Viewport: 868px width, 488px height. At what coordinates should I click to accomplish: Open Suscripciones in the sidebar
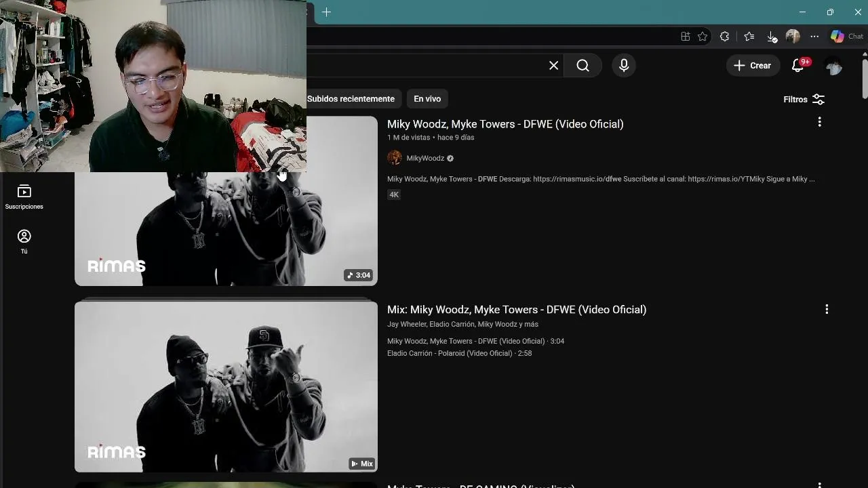click(x=24, y=197)
